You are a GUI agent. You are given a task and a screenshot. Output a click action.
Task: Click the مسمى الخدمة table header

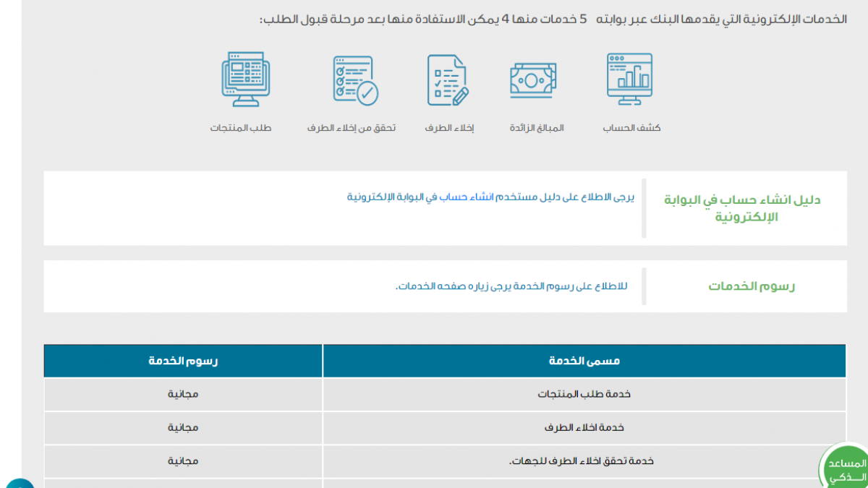pos(584,361)
